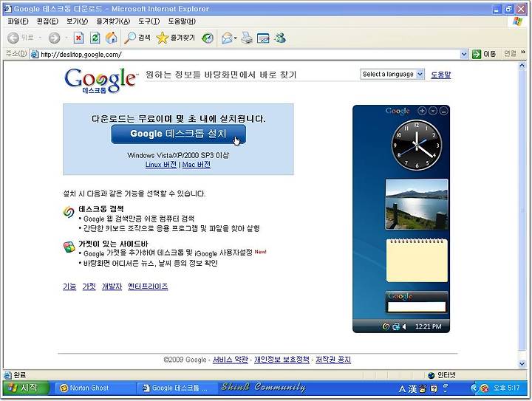Click the page scrollbar up arrow

522,66
